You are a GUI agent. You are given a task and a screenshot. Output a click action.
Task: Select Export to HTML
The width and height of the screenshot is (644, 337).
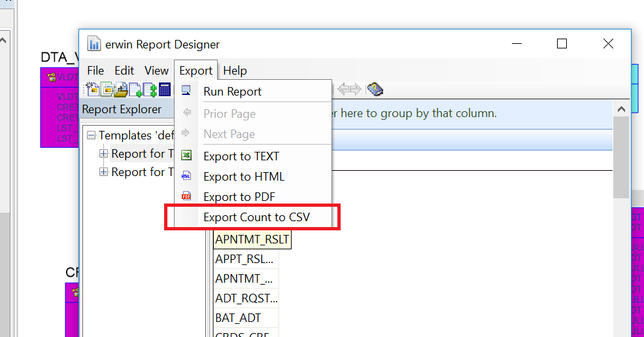point(253,176)
